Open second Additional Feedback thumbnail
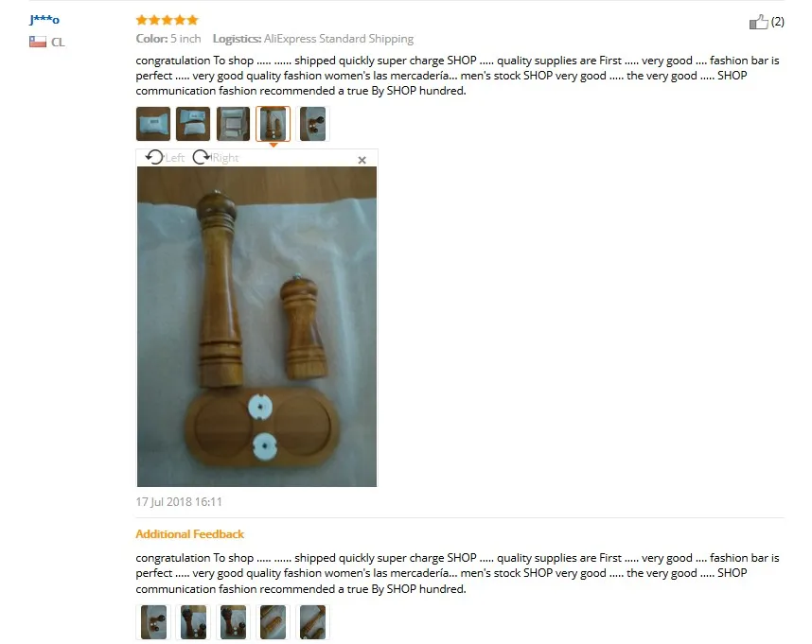Screen dimensions: 812x644 click(194, 622)
